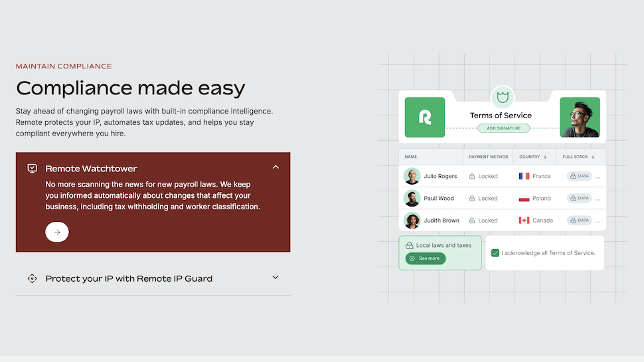This screenshot has width=644, height=362.
Task: Click Paull Wood avatar
Action: pos(412,199)
